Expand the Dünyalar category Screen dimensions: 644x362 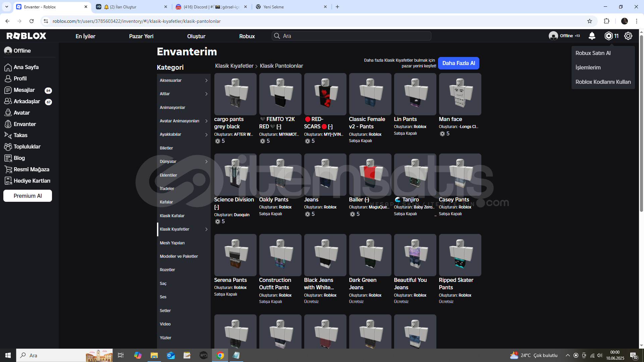point(184,162)
